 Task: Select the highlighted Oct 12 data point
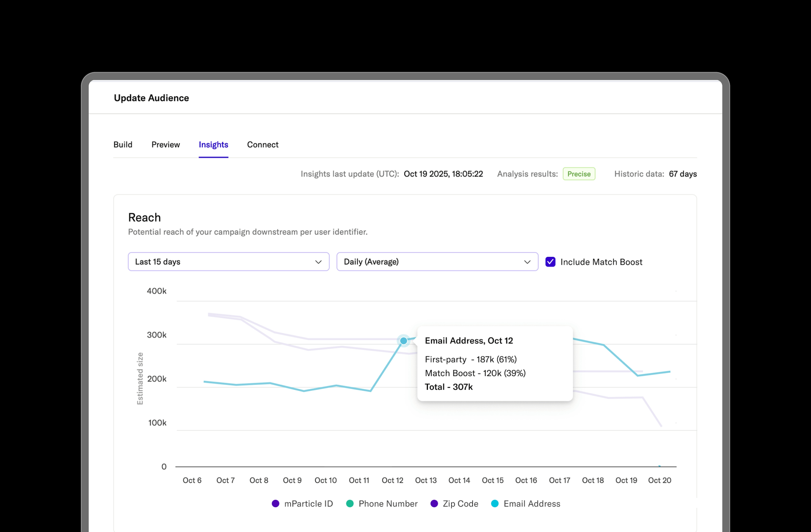[403, 340]
